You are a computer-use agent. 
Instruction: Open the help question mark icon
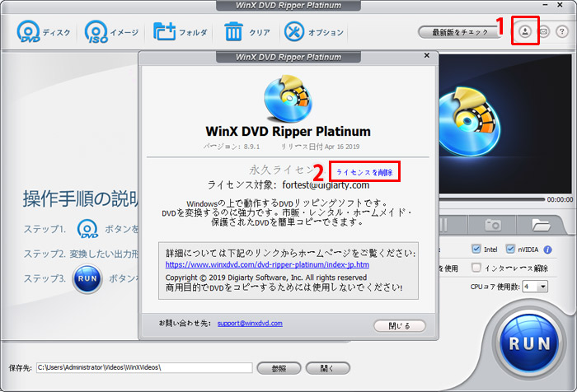tap(562, 31)
